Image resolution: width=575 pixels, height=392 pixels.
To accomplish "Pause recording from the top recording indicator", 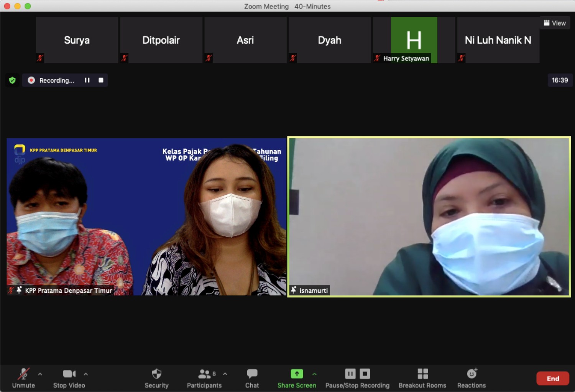I will (x=87, y=80).
